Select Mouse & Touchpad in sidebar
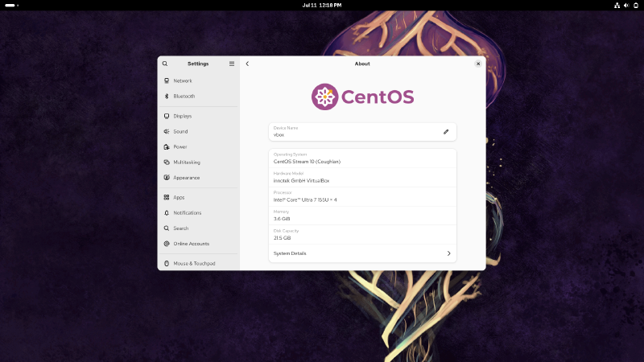This screenshot has height=362, width=644. (x=194, y=263)
